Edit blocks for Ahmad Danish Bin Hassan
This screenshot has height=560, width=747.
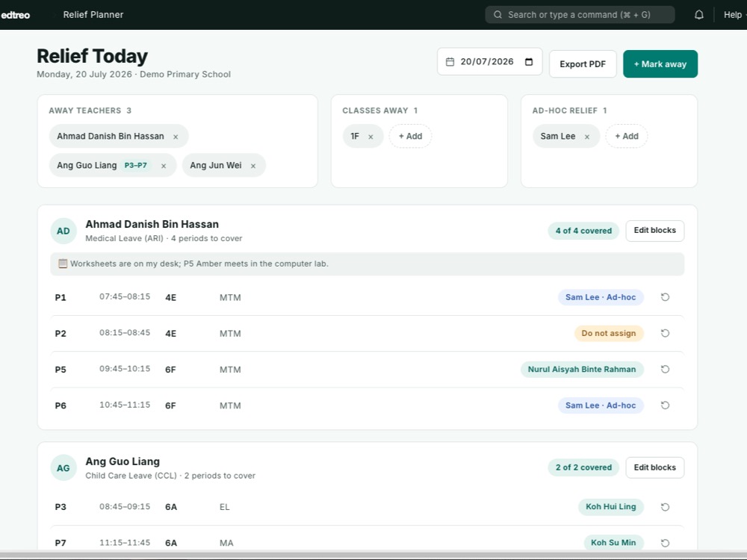pos(654,231)
